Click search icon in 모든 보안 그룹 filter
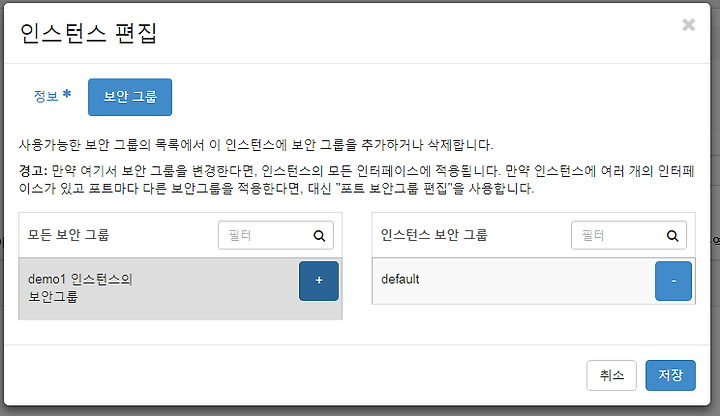This screenshot has height=416, width=720. (x=319, y=236)
